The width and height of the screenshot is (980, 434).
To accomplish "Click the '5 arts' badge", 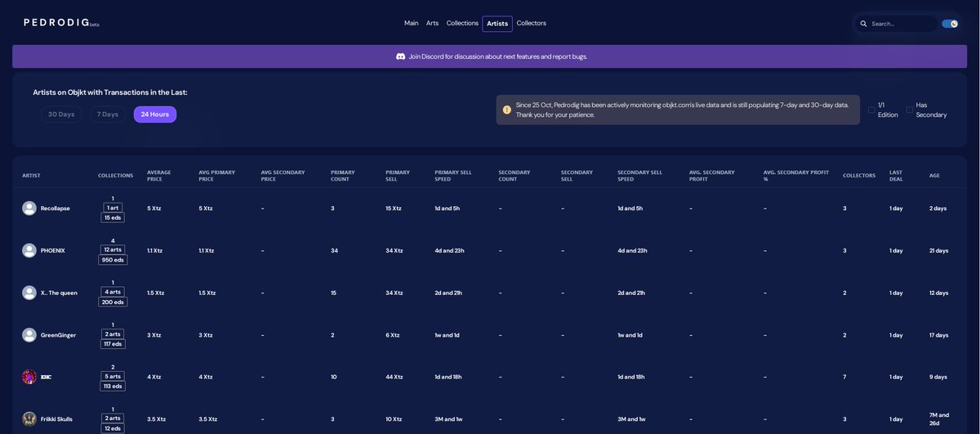I will click(113, 377).
